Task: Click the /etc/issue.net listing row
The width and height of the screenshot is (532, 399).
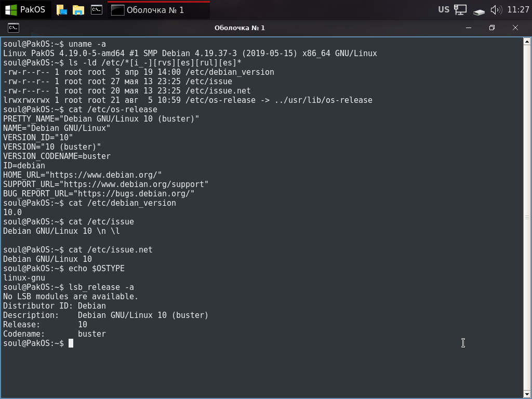Action: point(127,90)
